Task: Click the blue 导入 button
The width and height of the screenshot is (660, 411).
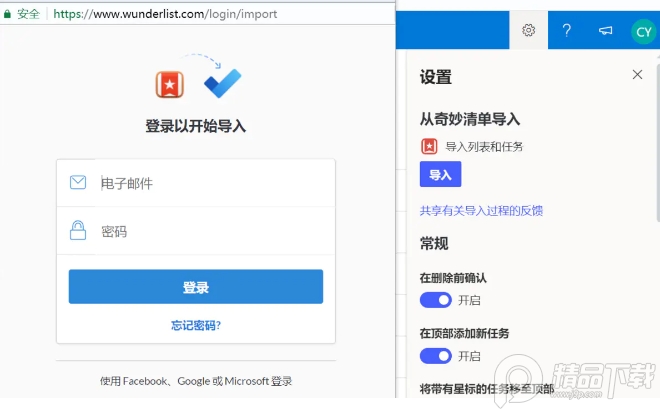Action: click(440, 175)
